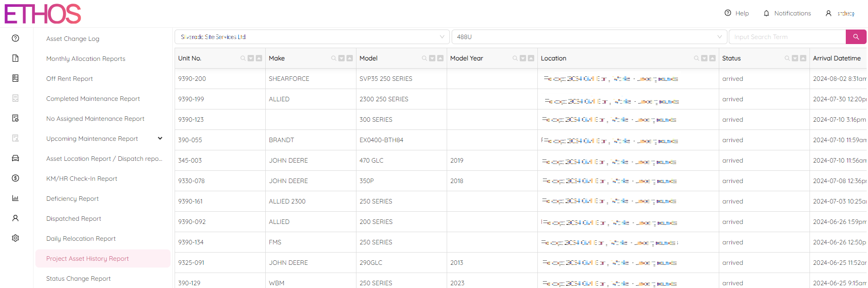Open the document with gear icon in sidebar

click(x=15, y=118)
